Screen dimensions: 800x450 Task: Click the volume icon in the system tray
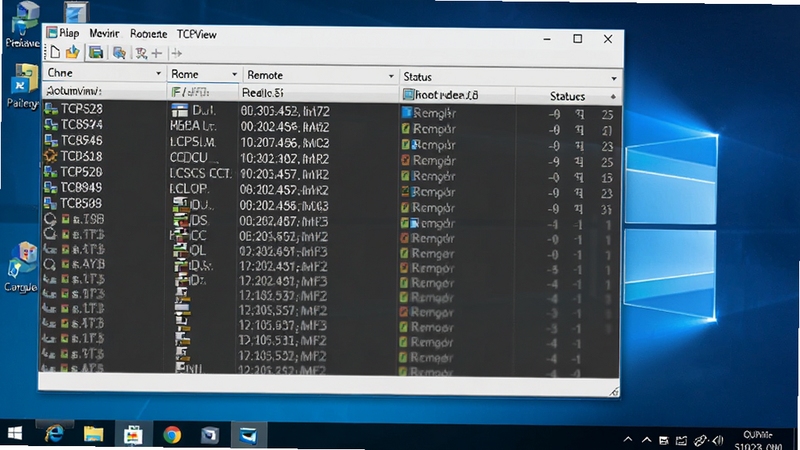[718, 440]
